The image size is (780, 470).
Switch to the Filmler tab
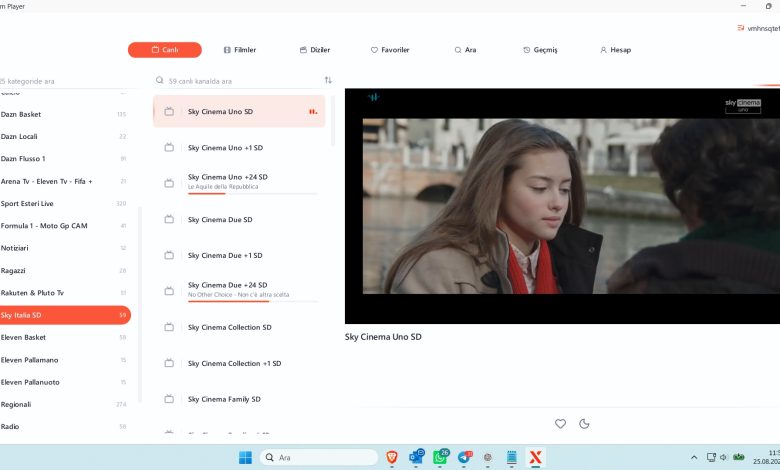tap(240, 50)
